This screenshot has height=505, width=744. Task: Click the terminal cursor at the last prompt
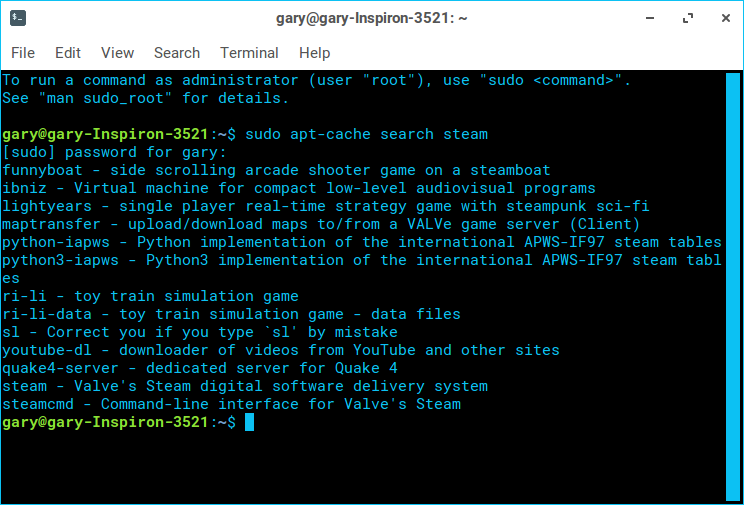click(x=250, y=422)
